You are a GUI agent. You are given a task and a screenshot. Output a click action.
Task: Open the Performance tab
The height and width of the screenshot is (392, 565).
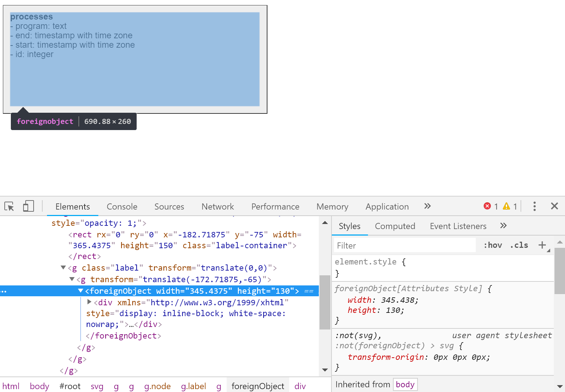tap(275, 207)
